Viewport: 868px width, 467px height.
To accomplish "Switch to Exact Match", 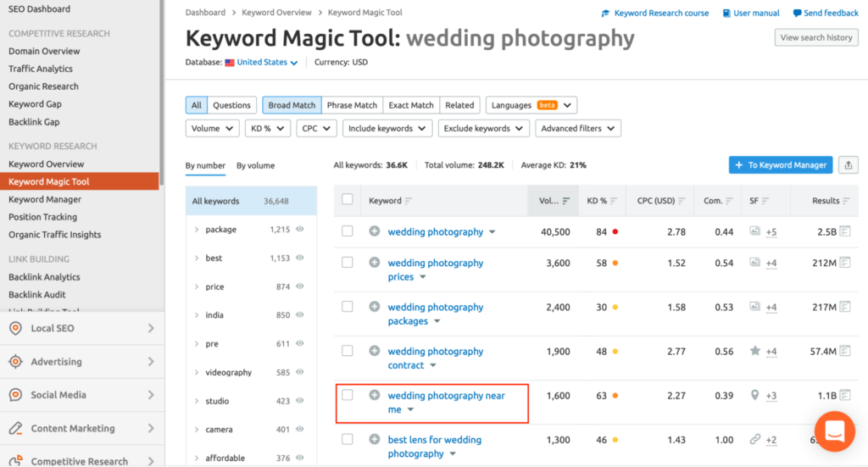I will 411,105.
